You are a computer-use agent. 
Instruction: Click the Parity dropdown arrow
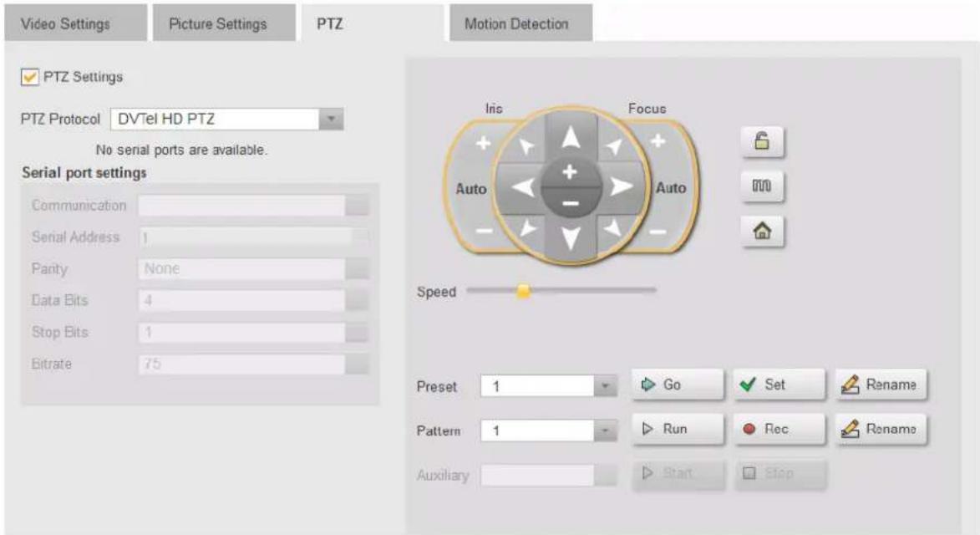[357, 268]
